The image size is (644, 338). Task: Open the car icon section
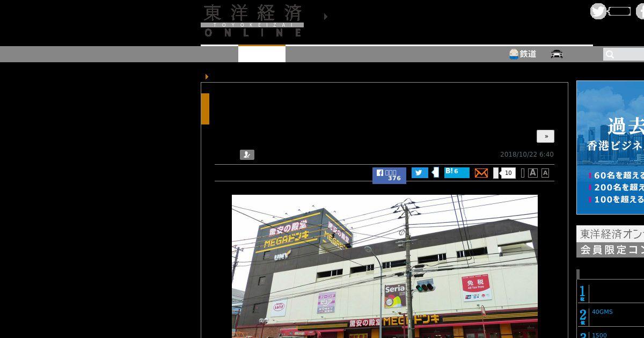pyautogui.click(x=557, y=54)
